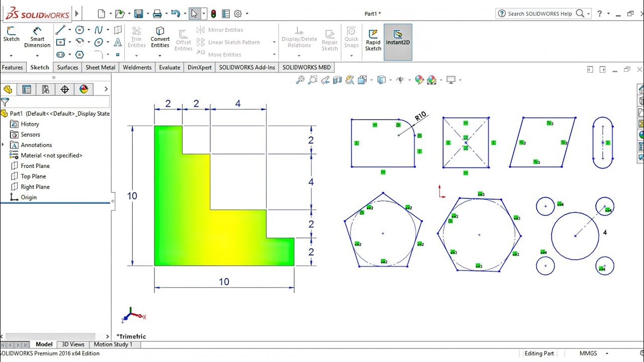Select Top Plane in the feature tree
The height and width of the screenshot is (362, 644).
coord(33,176)
